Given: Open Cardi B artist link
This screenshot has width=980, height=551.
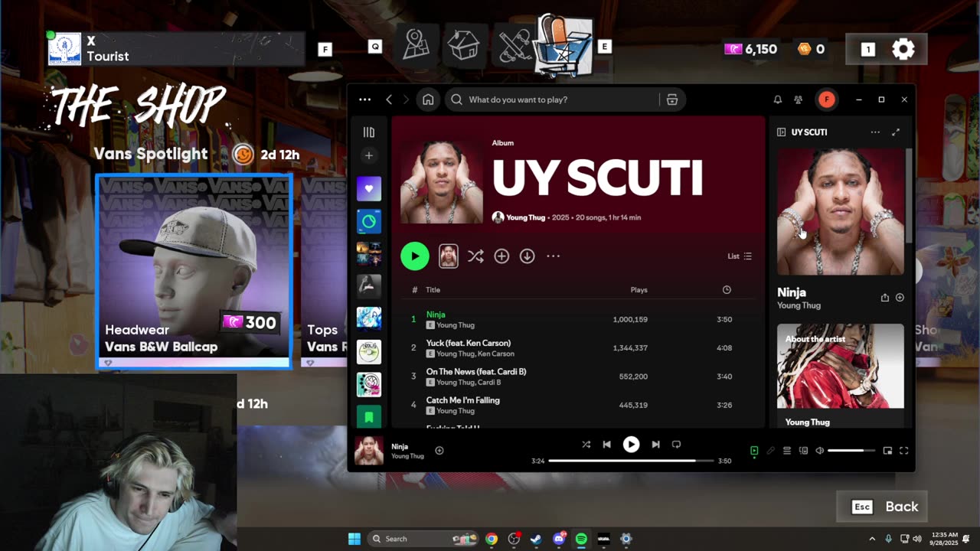Looking at the screenshot, I should pyautogui.click(x=488, y=383).
